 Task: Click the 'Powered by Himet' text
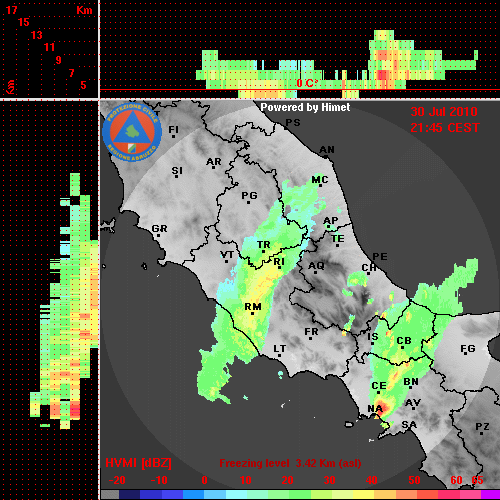tap(305, 107)
